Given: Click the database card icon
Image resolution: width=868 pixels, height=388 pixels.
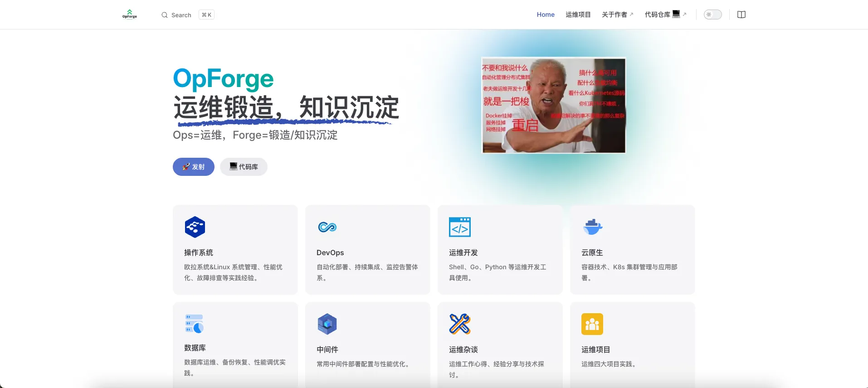Looking at the screenshot, I should [x=194, y=324].
